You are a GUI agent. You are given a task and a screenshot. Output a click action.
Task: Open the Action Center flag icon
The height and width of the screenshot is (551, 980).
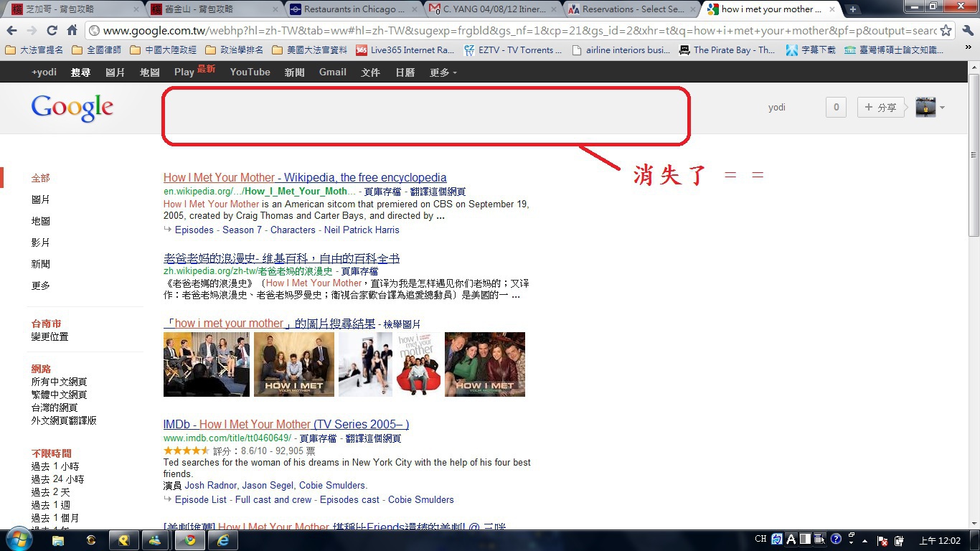coord(882,540)
